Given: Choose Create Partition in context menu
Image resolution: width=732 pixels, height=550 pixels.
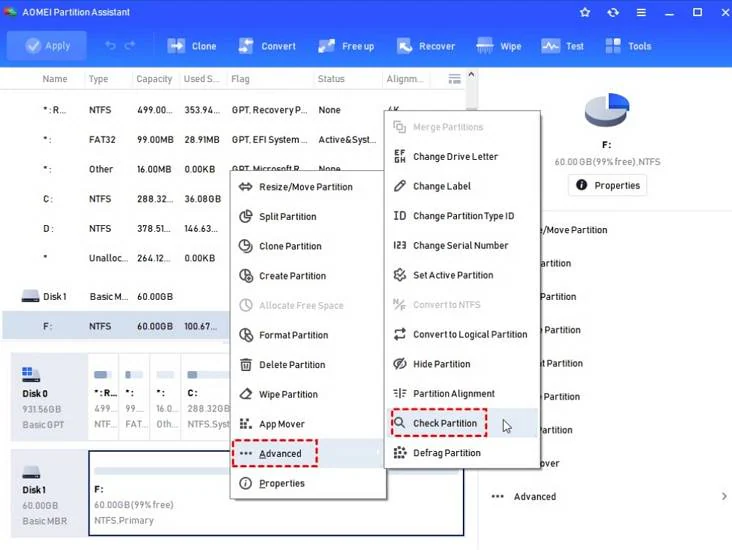Looking at the screenshot, I should [x=308, y=276].
